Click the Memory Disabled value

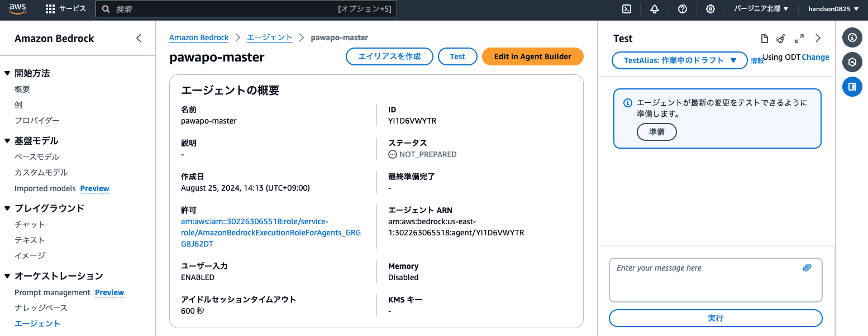pos(403,277)
